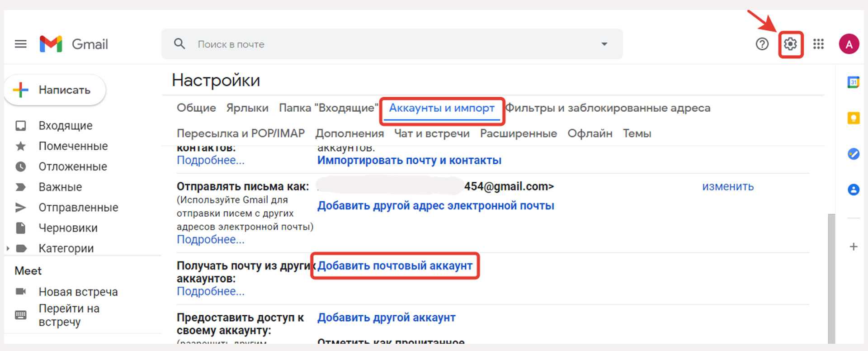Open the Отправленные folder
Viewport: 868px width, 351px height.
tap(78, 207)
